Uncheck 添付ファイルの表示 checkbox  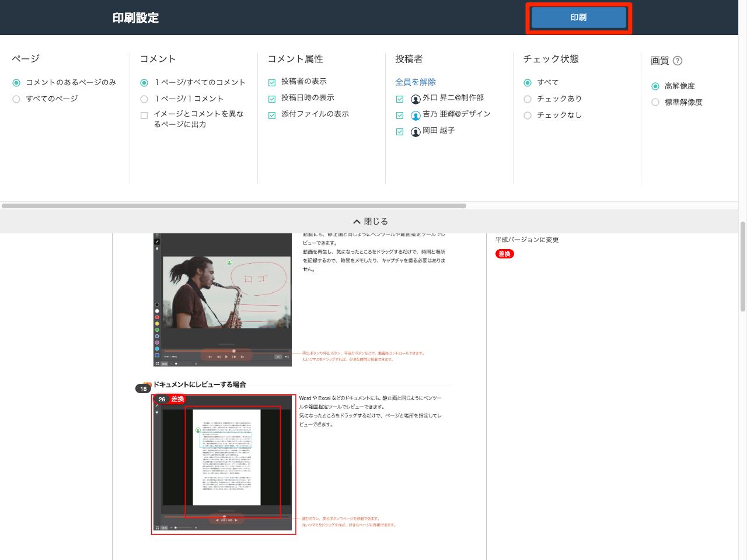tap(272, 116)
